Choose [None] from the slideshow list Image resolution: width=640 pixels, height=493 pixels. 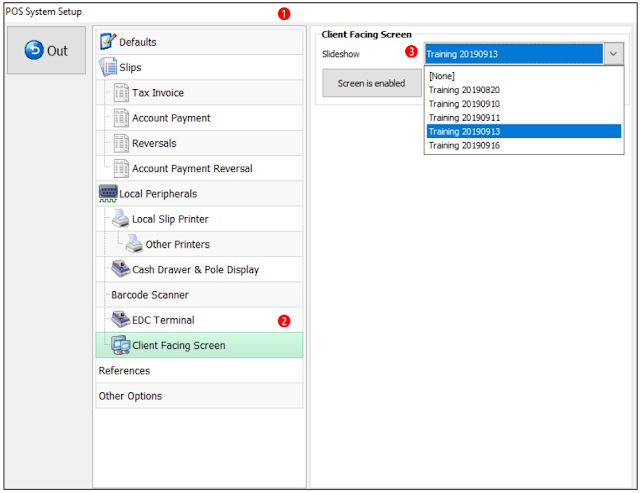(524, 76)
